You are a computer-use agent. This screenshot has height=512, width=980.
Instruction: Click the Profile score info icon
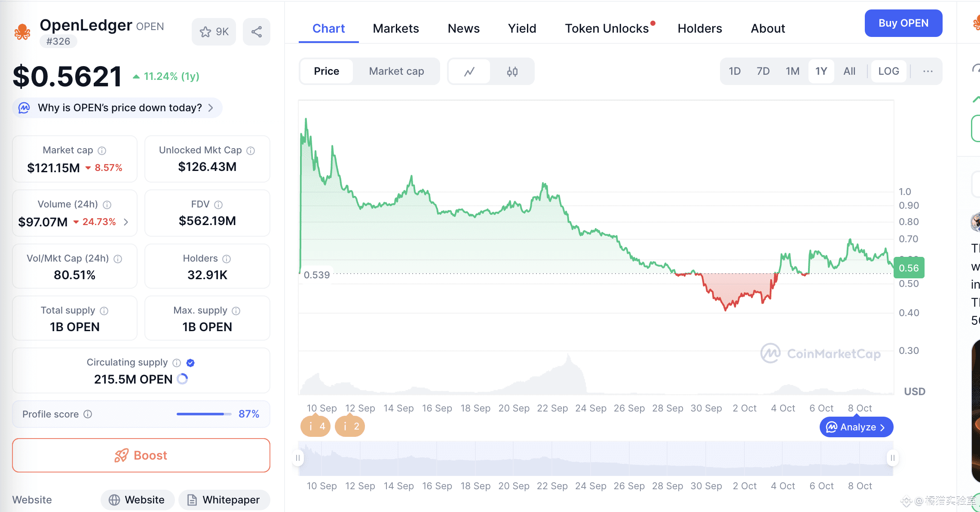[88, 414]
